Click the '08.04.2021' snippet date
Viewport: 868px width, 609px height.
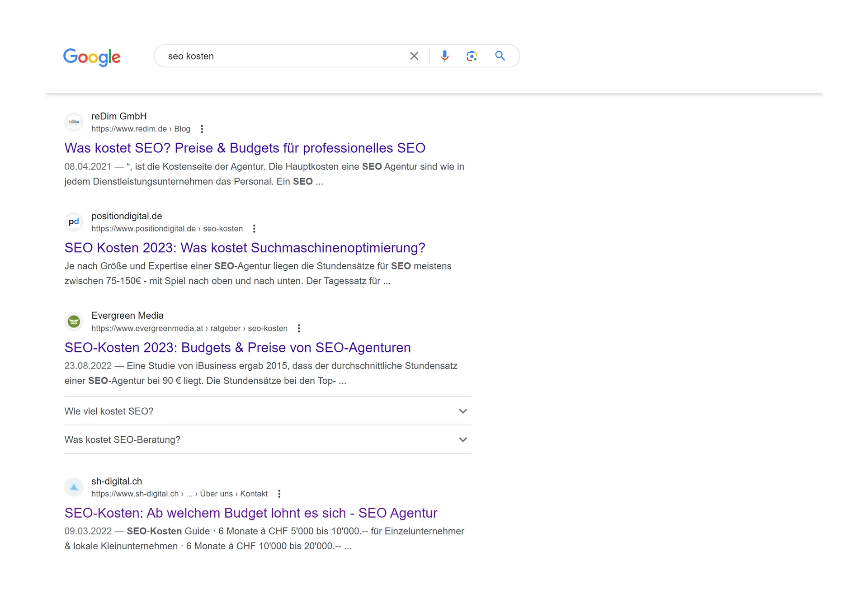[88, 167]
